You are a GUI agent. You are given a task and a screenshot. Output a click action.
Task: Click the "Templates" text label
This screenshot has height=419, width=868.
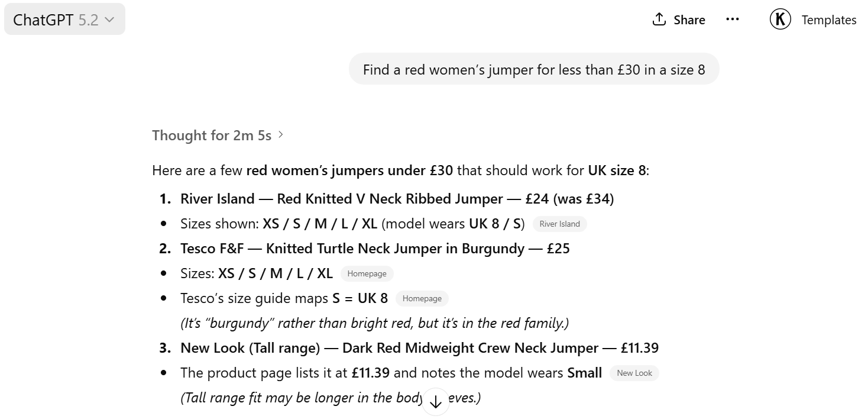pos(828,20)
